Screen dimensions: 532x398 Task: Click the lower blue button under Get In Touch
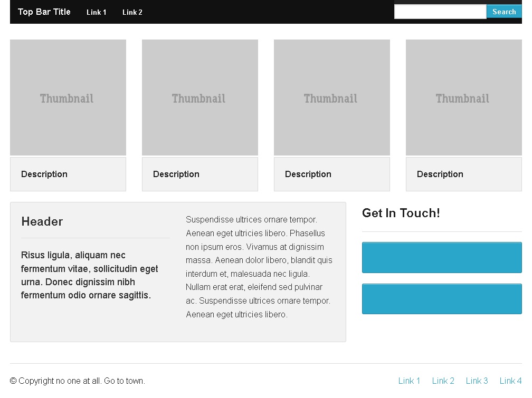[x=441, y=298]
